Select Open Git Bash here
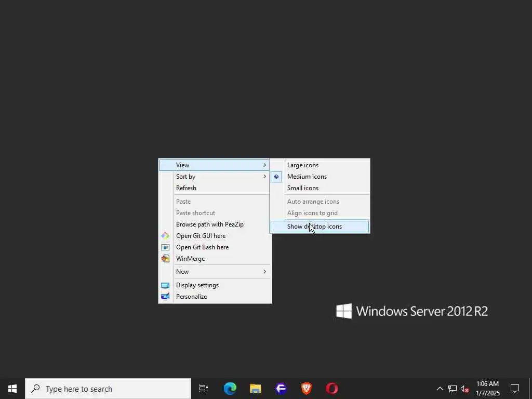532x399 pixels. (x=215, y=247)
